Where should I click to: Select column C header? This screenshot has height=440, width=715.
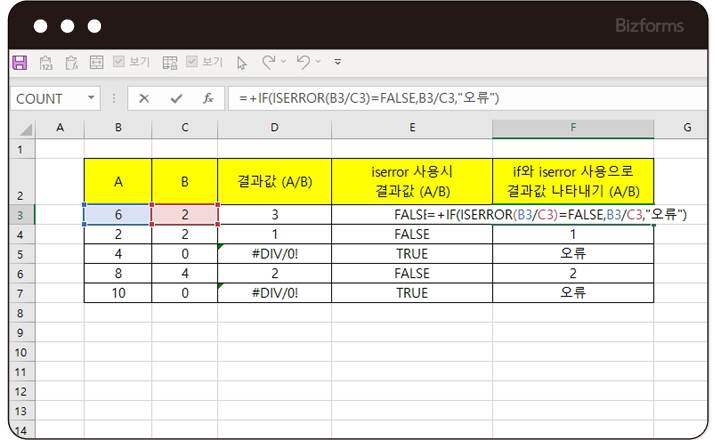pyautogui.click(x=185, y=128)
